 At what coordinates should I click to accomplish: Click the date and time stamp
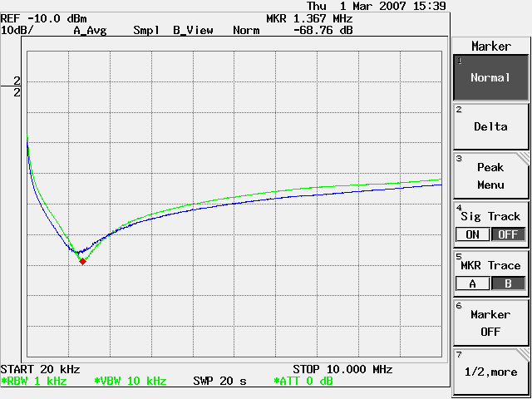(x=377, y=6)
